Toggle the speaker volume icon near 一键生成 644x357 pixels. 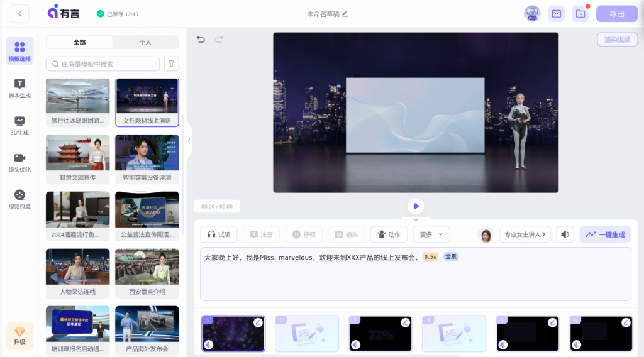[565, 234]
